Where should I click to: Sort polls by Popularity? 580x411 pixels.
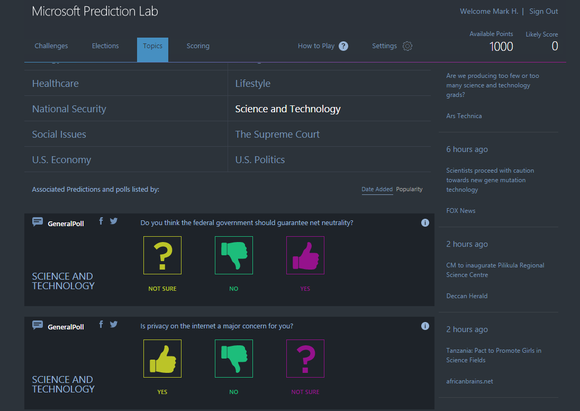(x=409, y=189)
